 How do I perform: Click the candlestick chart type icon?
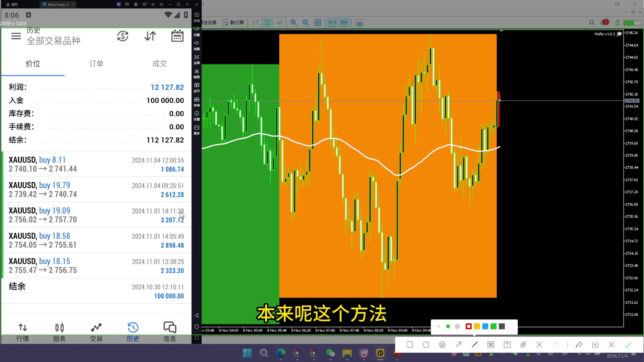pyautogui.click(x=267, y=22)
